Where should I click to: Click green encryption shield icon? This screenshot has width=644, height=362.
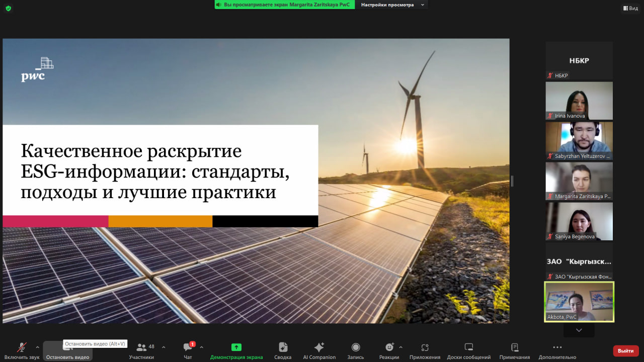(x=8, y=8)
